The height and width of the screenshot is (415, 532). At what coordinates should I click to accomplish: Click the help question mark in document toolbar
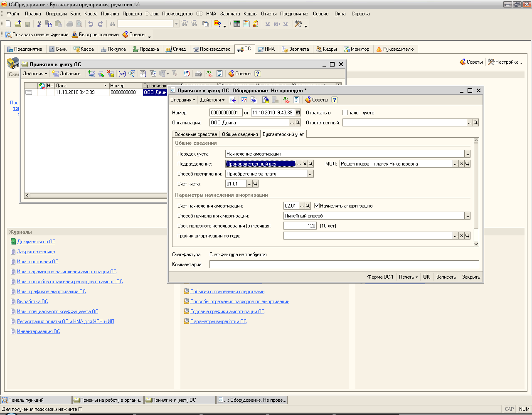tap(335, 100)
